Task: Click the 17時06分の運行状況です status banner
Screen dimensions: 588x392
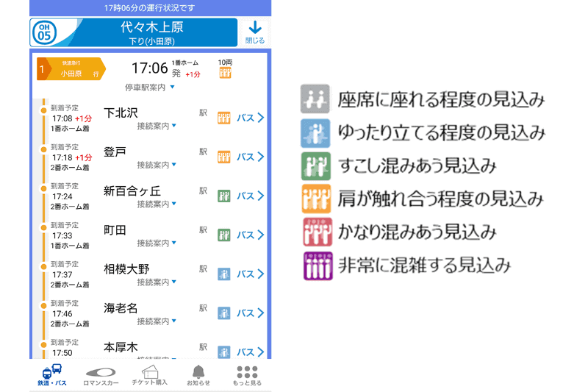Action: click(150, 8)
